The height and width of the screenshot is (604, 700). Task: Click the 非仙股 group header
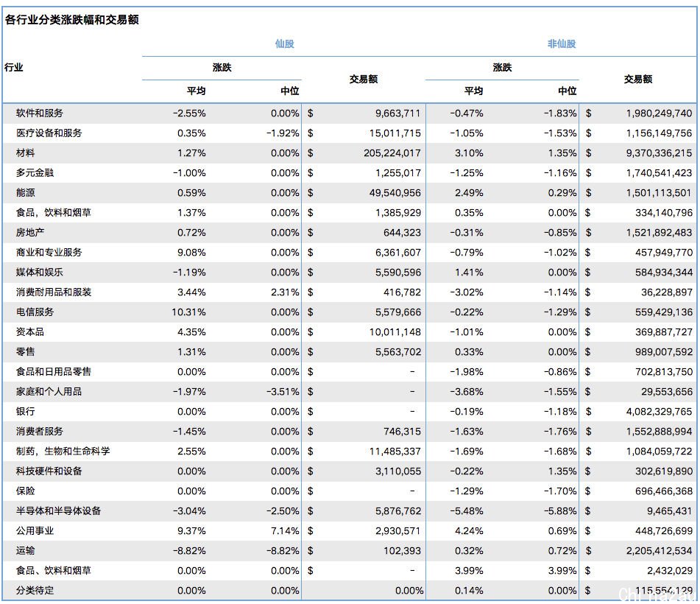562,43
